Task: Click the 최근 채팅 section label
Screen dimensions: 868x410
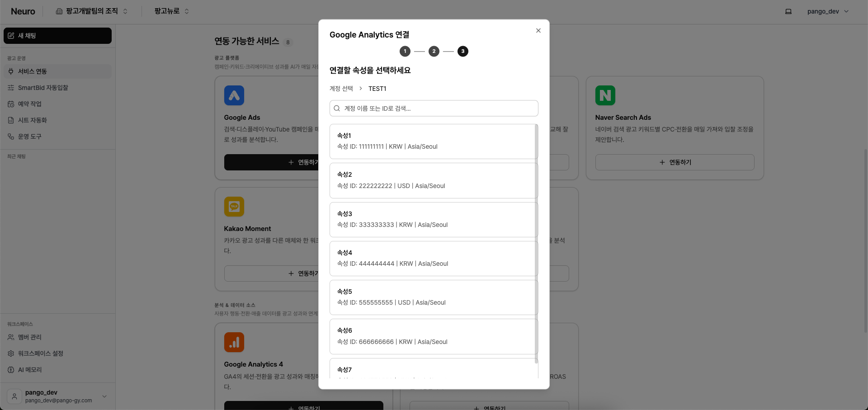Action: tap(16, 156)
